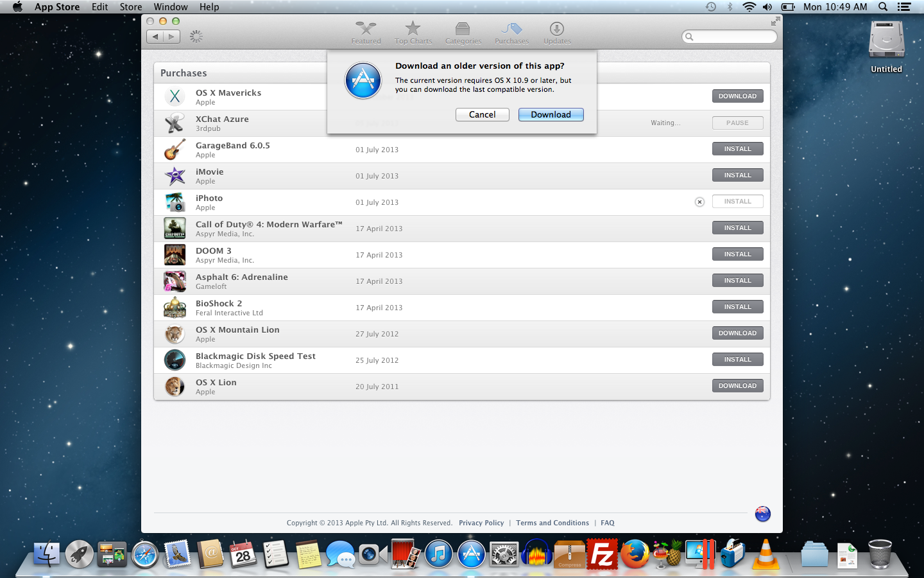
Task: Change country via Australian flag icon
Action: 762,514
